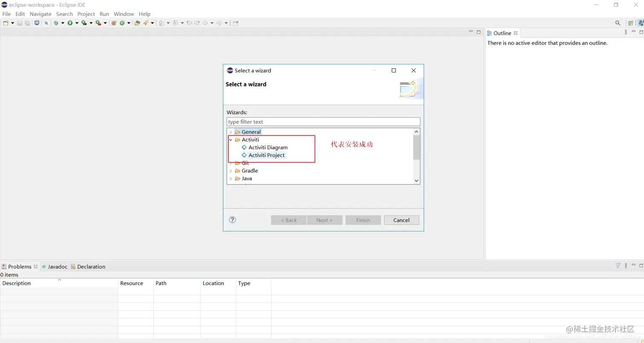Image resolution: width=644 pixels, height=343 pixels.
Task: Collapse the Activiti wizard folder
Action: click(231, 140)
